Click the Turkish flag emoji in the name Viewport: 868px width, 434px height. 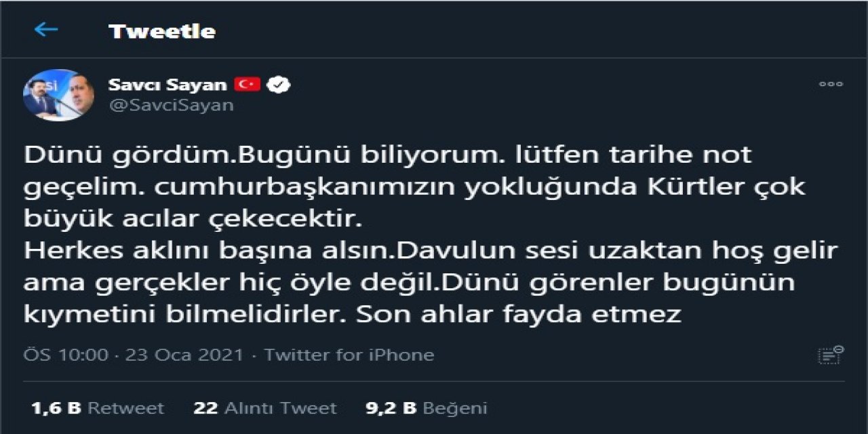coord(248,84)
